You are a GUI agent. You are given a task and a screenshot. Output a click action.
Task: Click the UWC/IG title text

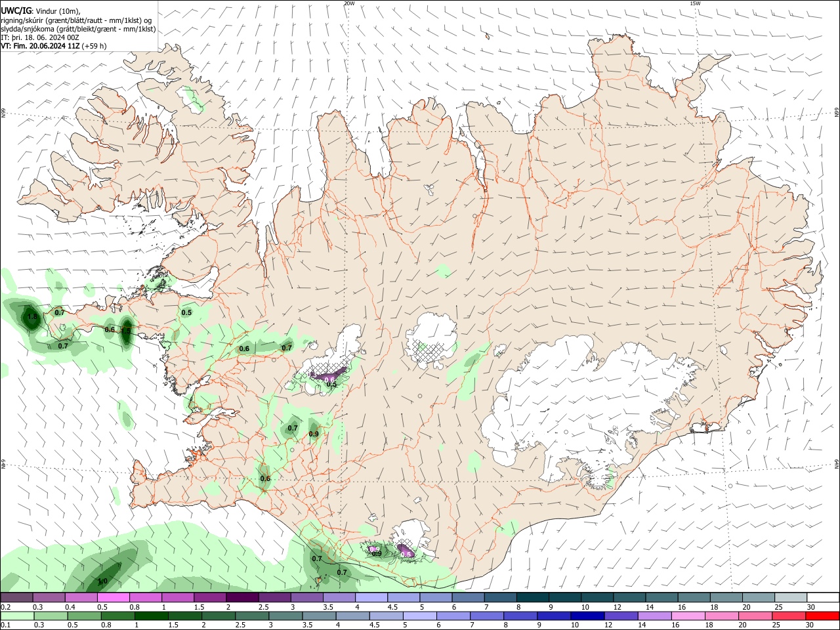[16, 11]
